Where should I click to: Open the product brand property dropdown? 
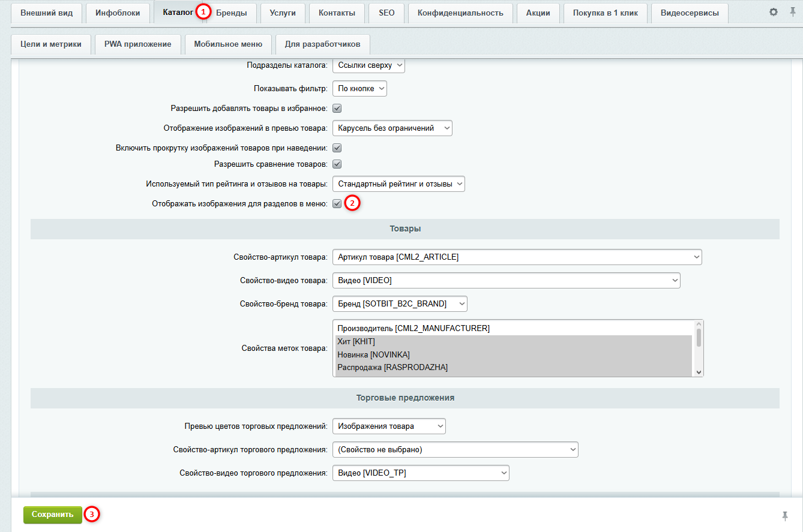tap(400, 304)
